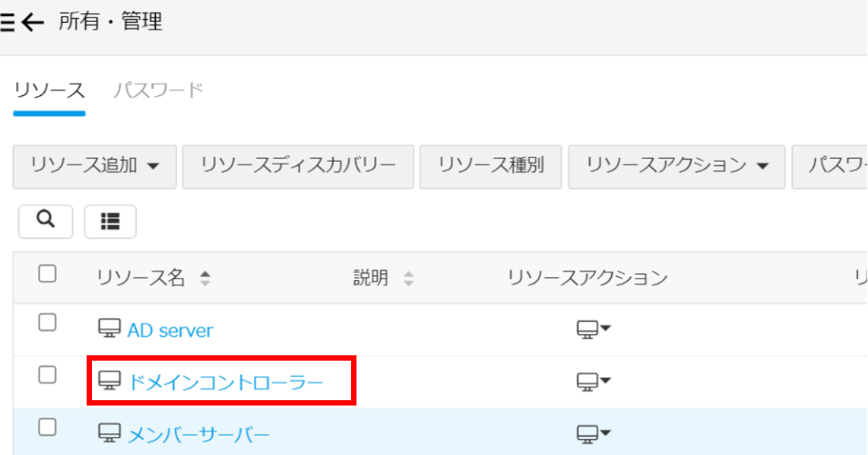Switch to the パスワード tab
This screenshot has width=868, height=455.
coord(158,91)
